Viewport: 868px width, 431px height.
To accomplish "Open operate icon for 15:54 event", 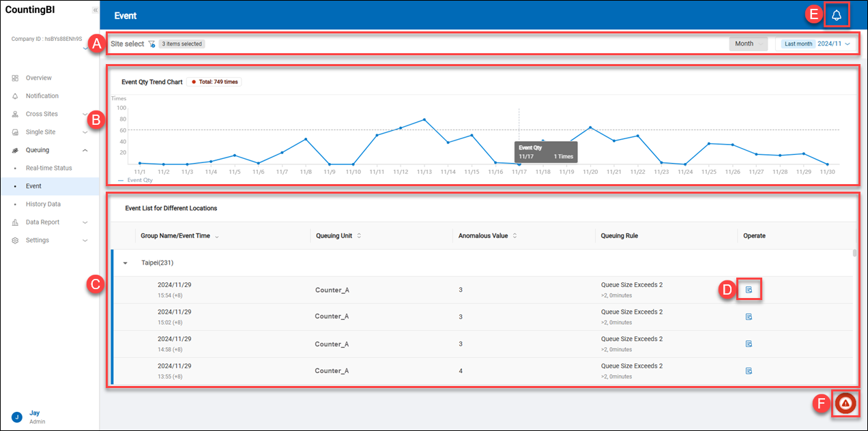I will click(x=749, y=290).
